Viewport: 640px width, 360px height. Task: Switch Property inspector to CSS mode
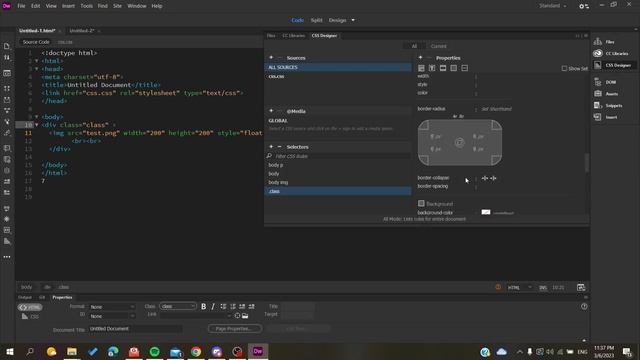pyautogui.click(x=30, y=316)
